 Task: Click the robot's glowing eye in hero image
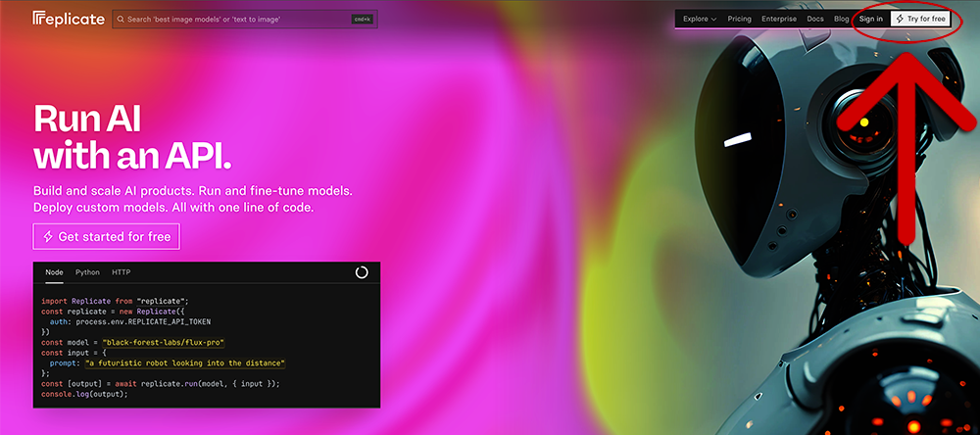point(862,122)
